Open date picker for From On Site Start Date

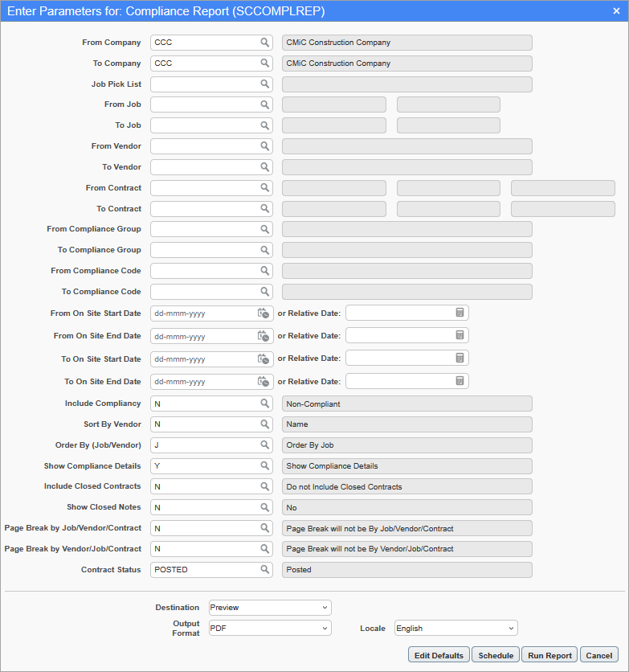(263, 313)
